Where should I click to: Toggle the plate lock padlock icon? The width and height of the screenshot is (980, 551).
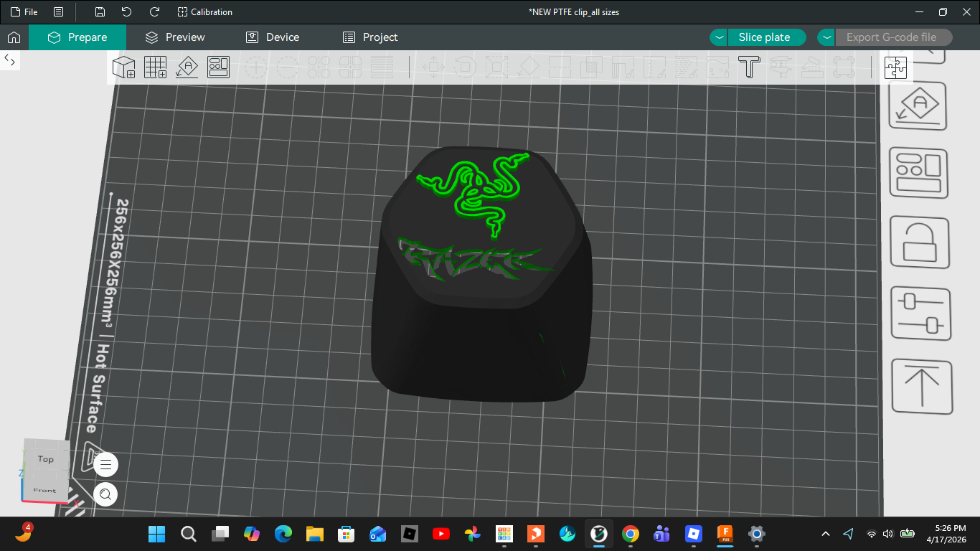[x=920, y=242]
